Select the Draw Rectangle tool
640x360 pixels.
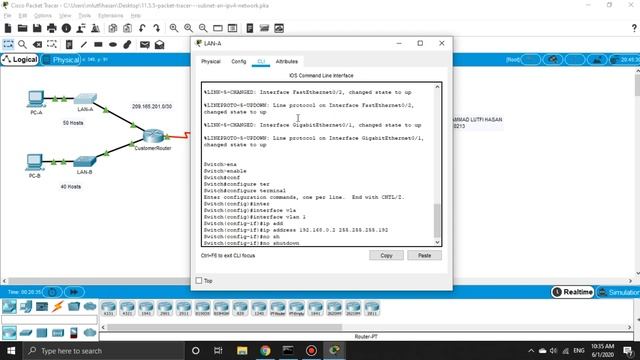coord(98,44)
